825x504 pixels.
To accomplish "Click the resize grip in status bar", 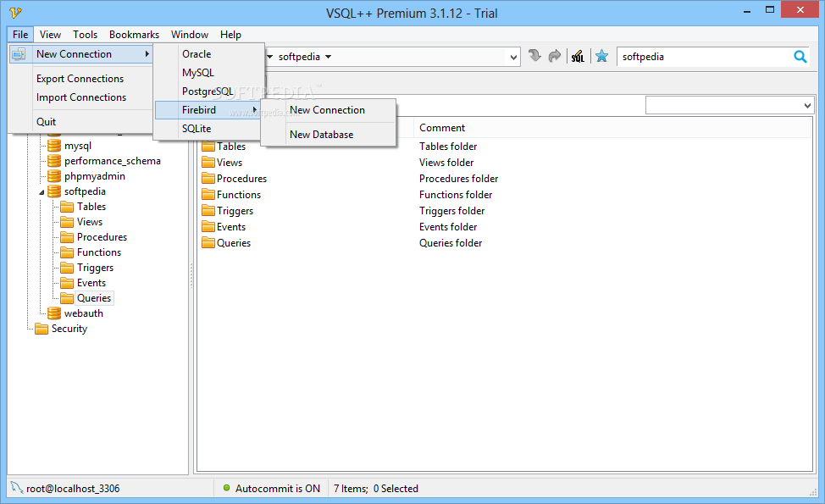I will pyautogui.click(x=813, y=492).
